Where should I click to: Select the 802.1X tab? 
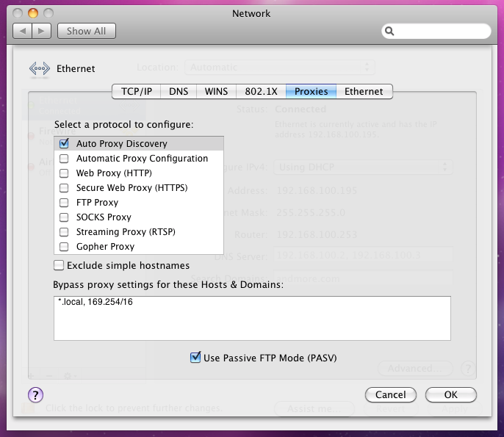tap(262, 92)
